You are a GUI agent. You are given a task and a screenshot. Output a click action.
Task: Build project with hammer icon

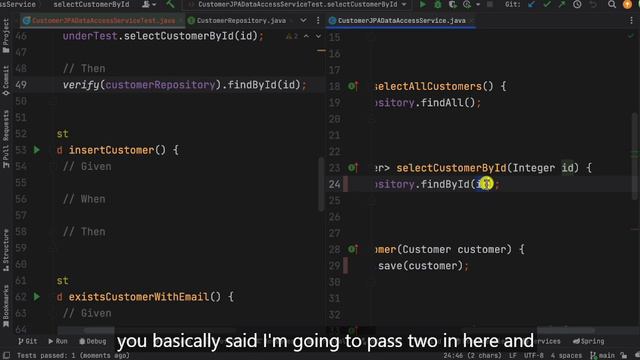click(170, 4)
